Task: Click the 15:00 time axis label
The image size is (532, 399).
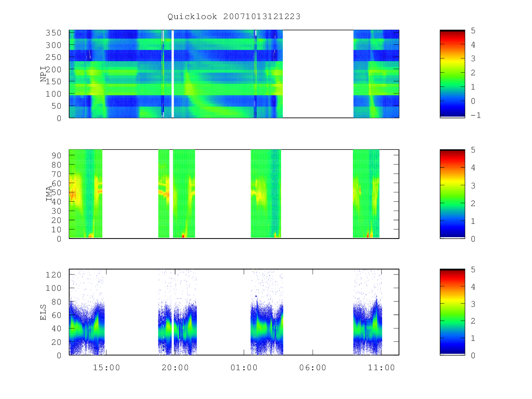Action: click(x=106, y=368)
